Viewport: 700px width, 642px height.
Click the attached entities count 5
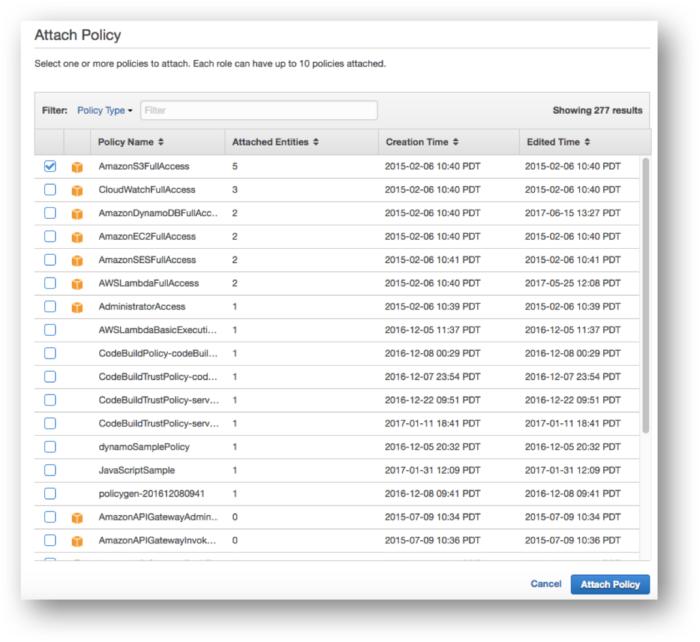[x=235, y=166]
